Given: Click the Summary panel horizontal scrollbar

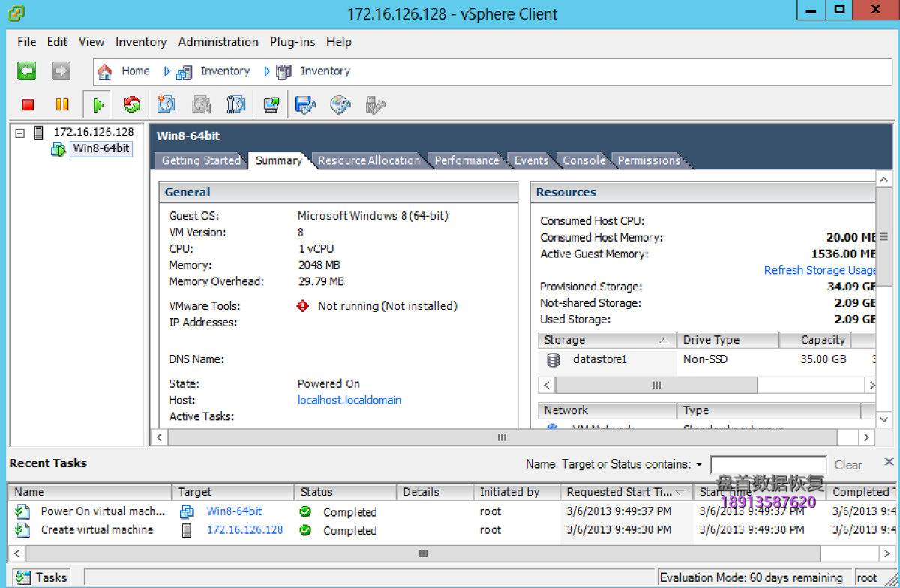Looking at the screenshot, I should click(501, 436).
